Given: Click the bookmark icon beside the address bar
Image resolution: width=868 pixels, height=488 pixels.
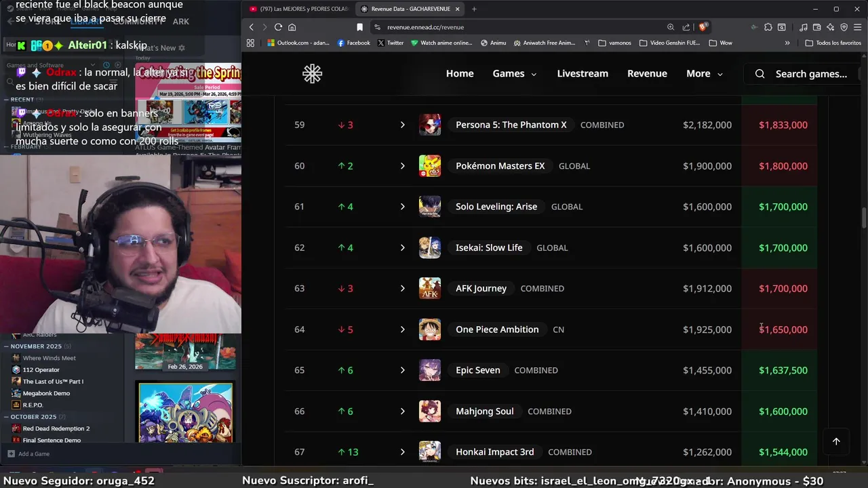Looking at the screenshot, I should click(360, 27).
